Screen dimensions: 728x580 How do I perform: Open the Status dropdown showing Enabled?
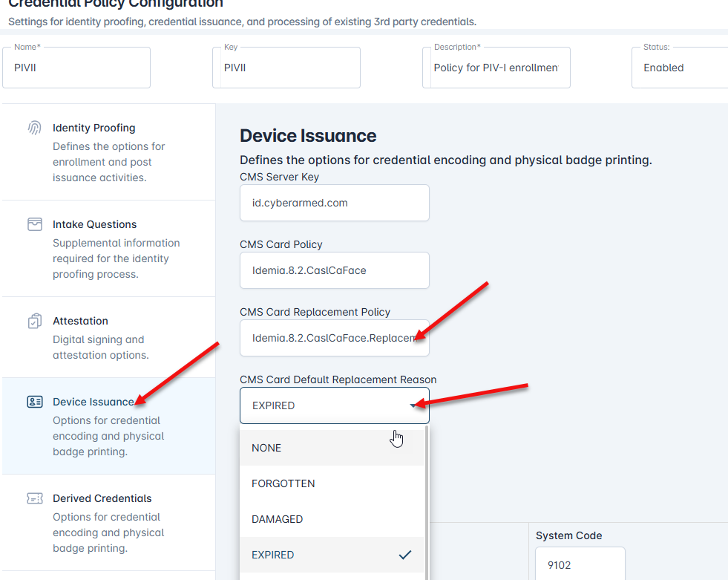[678, 68]
